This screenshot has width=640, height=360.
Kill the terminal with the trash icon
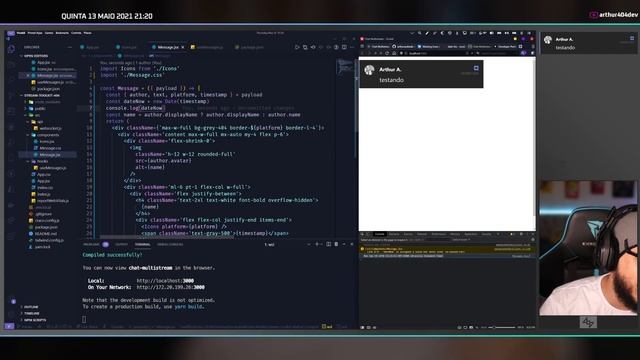point(336,244)
